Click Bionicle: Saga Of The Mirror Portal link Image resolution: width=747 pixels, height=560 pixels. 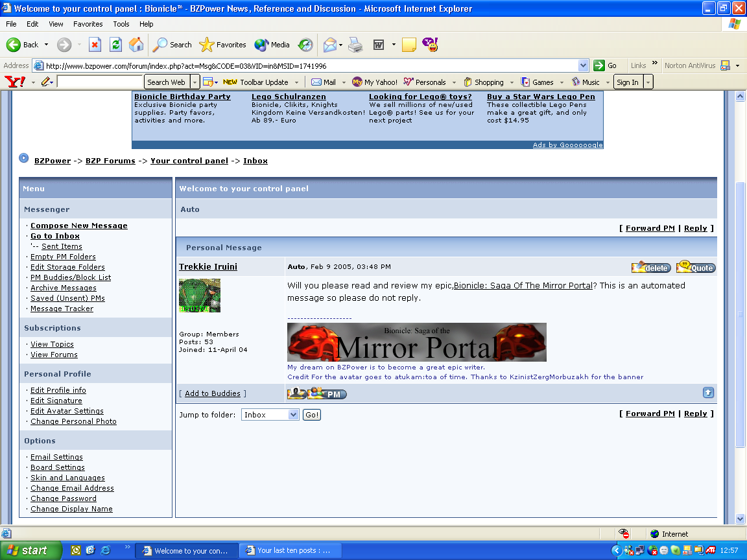tap(523, 285)
